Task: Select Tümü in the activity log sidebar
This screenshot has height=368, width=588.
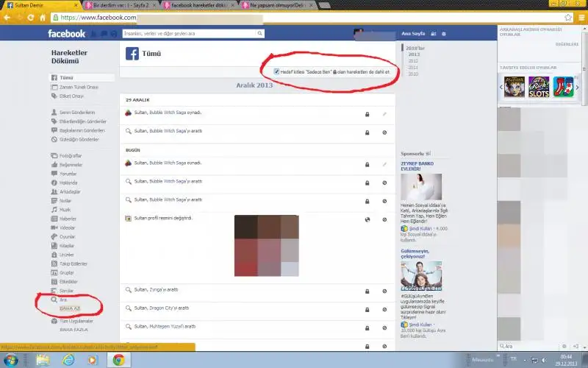Action: pos(82,78)
